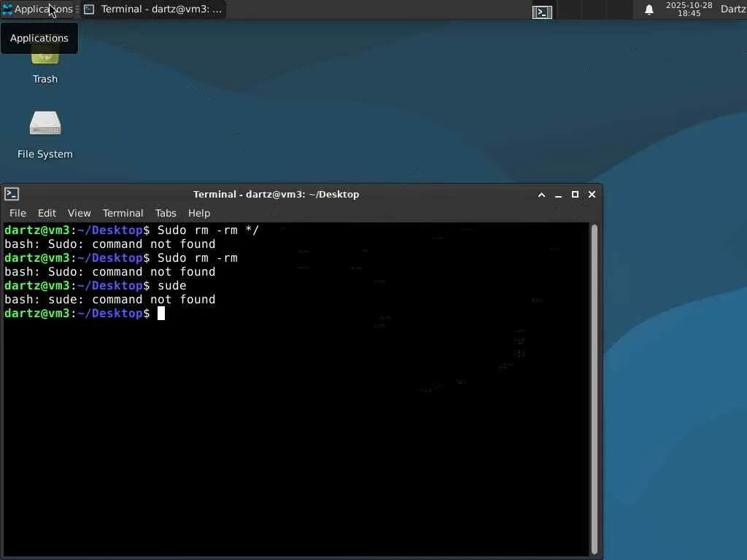Select the Terminal window button in taskbar

(x=153, y=9)
